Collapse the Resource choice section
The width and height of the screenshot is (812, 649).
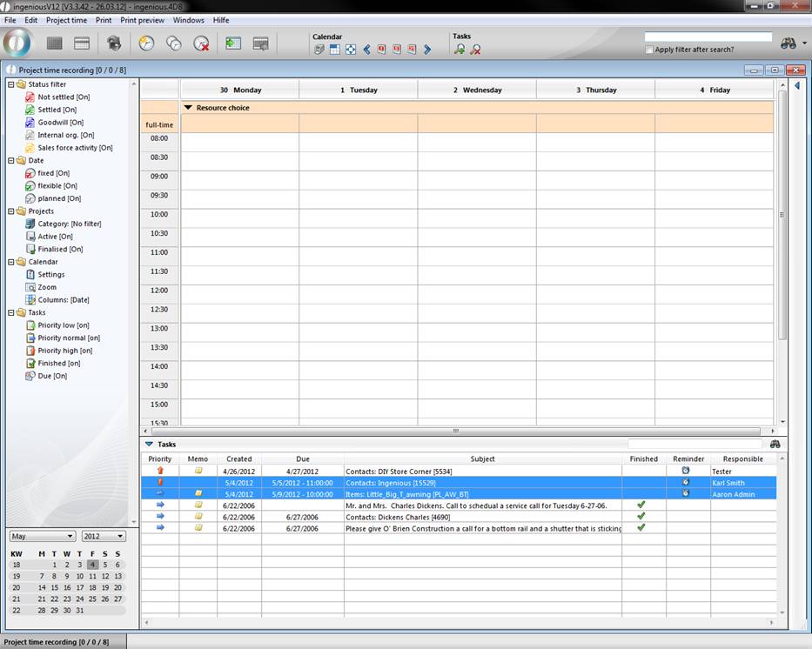pos(188,108)
